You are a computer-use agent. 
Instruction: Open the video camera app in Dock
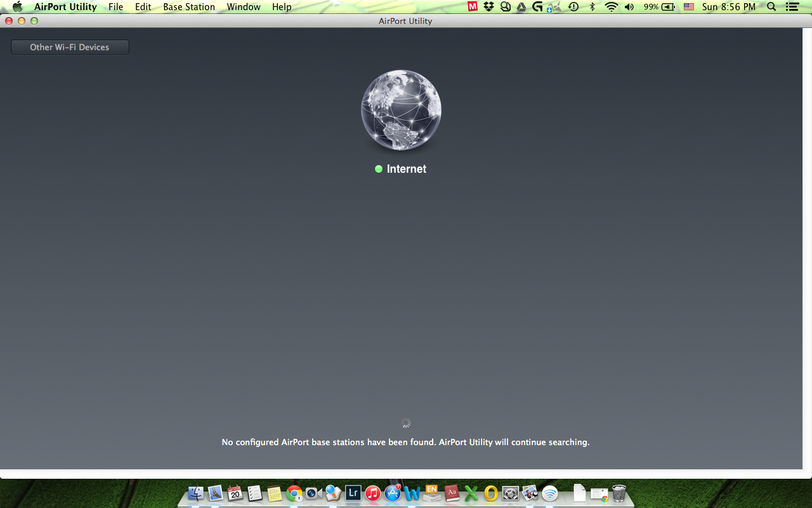tap(314, 493)
